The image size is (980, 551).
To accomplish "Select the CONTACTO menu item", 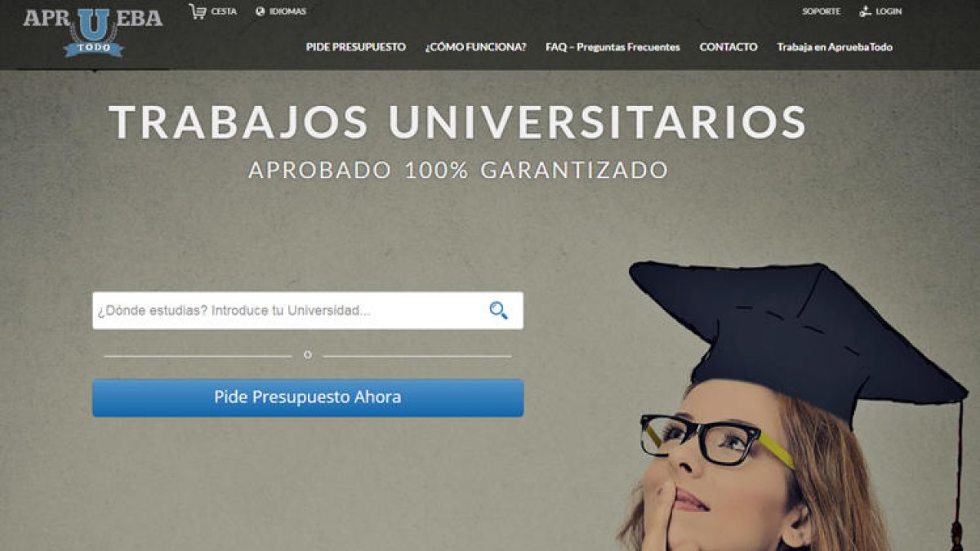I will click(x=728, y=47).
